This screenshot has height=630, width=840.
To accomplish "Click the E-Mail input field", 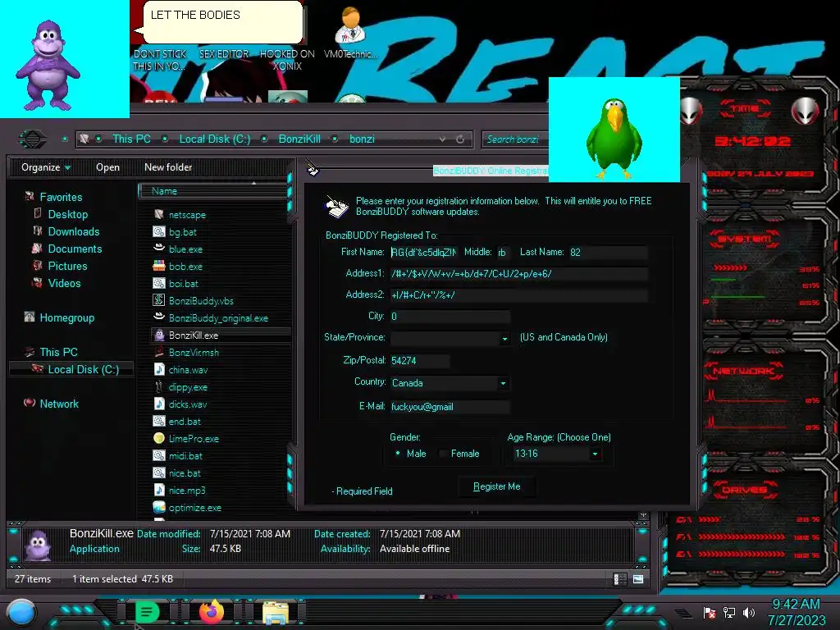I will (x=450, y=407).
